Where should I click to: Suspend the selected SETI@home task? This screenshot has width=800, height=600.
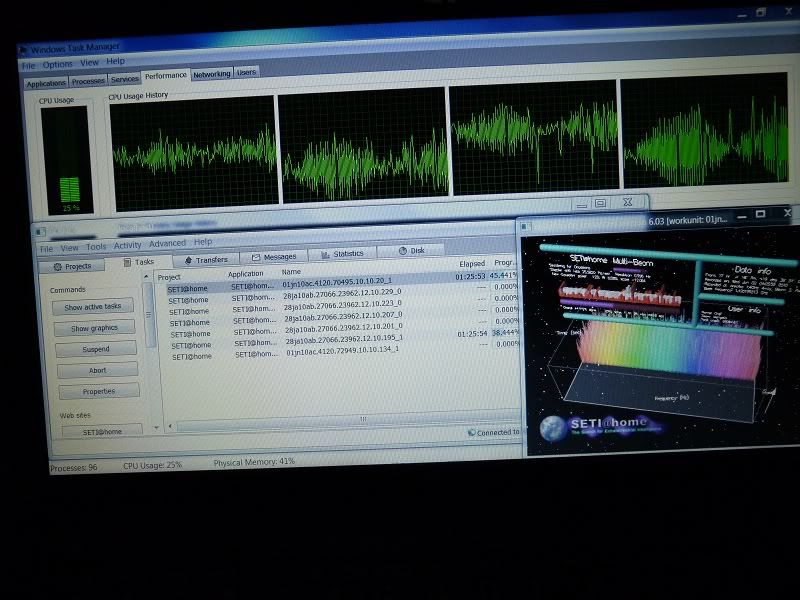point(97,349)
